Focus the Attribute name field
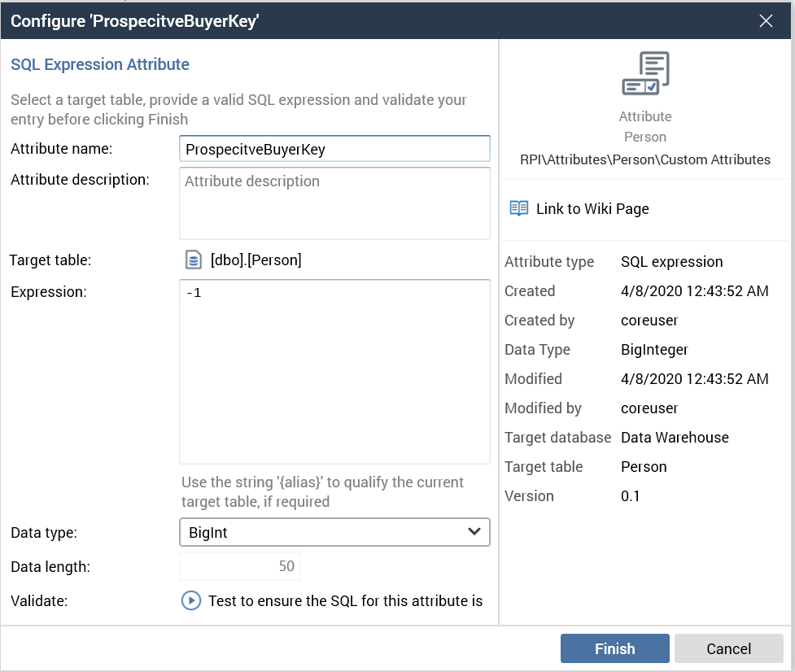The width and height of the screenshot is (795, 672). click(334, 149)
